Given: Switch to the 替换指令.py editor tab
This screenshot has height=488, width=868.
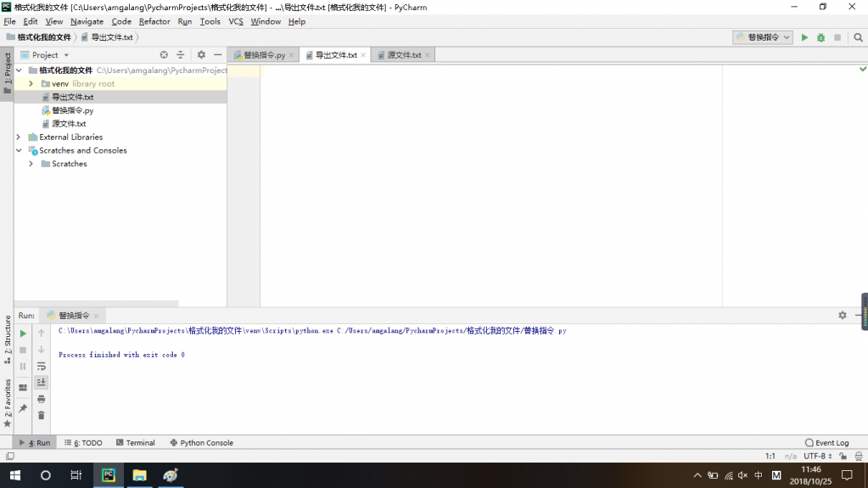Looking at the screenshot, I should (x=264, y=55).
